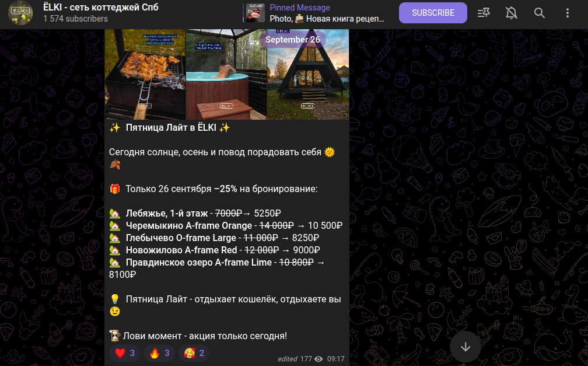This screenshot has height=366, width=588.
Task: Open the three-dot more options menu
Action: [x=568, y=13]
